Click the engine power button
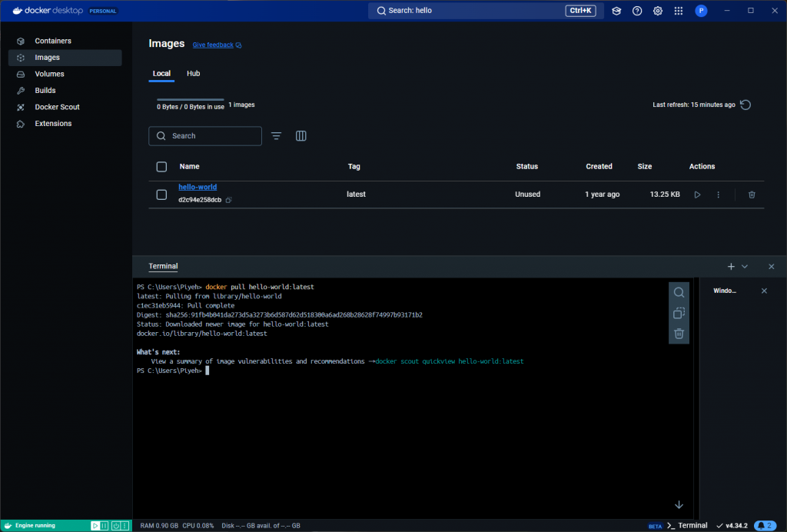The width and height of the screenshot is (787, 532). pyautogui.click(x=116, y=526)
